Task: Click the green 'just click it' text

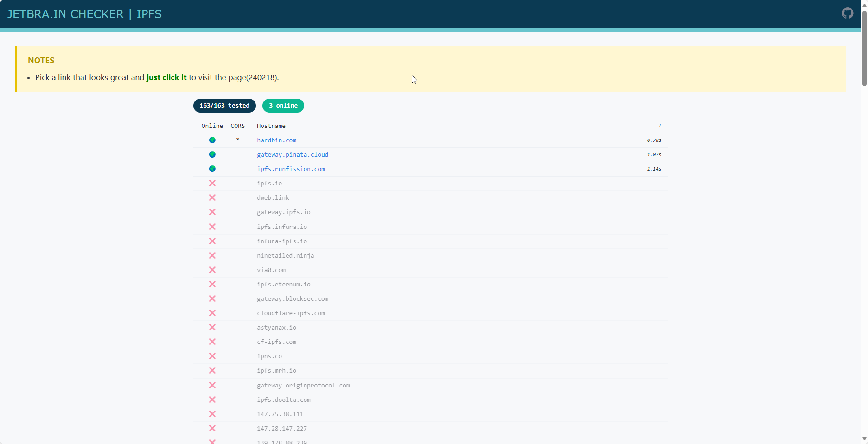Action: pos(166,77)
